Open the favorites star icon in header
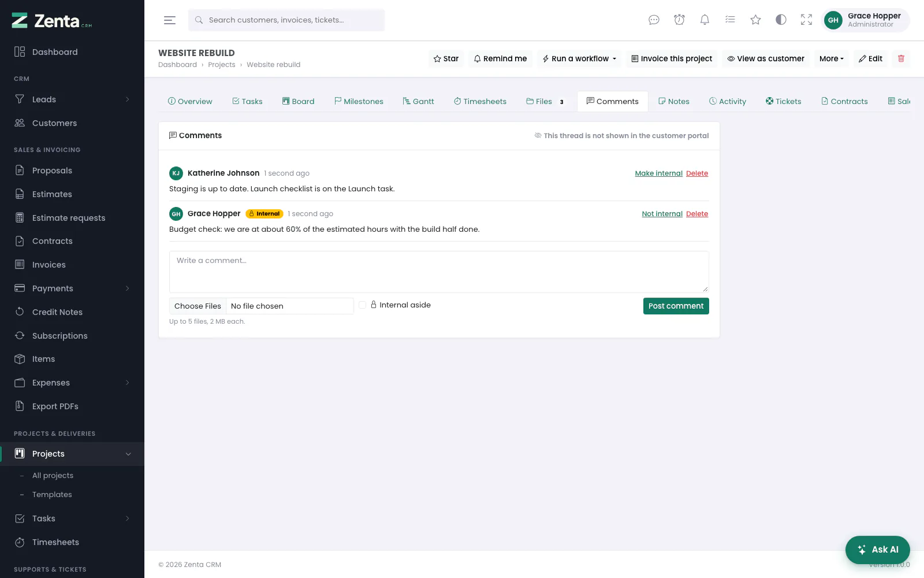 pos(755,20)
